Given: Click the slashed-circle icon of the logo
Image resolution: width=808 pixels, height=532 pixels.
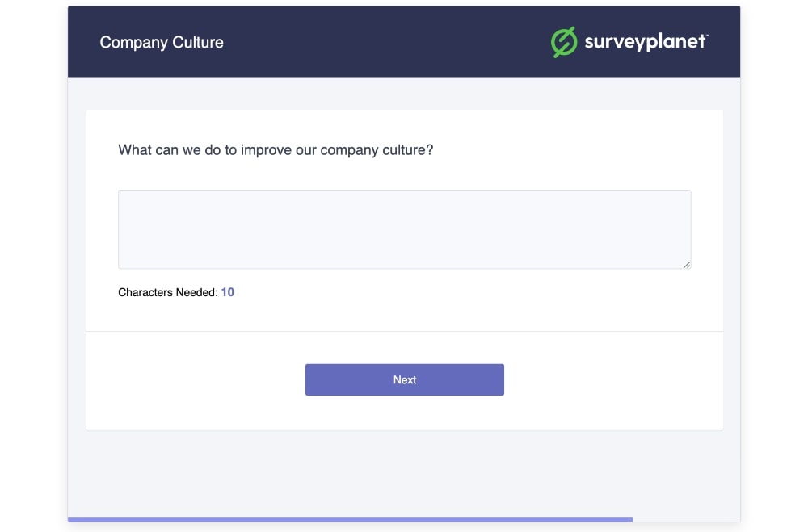Looking at the screenshot, I should [562, 41].
